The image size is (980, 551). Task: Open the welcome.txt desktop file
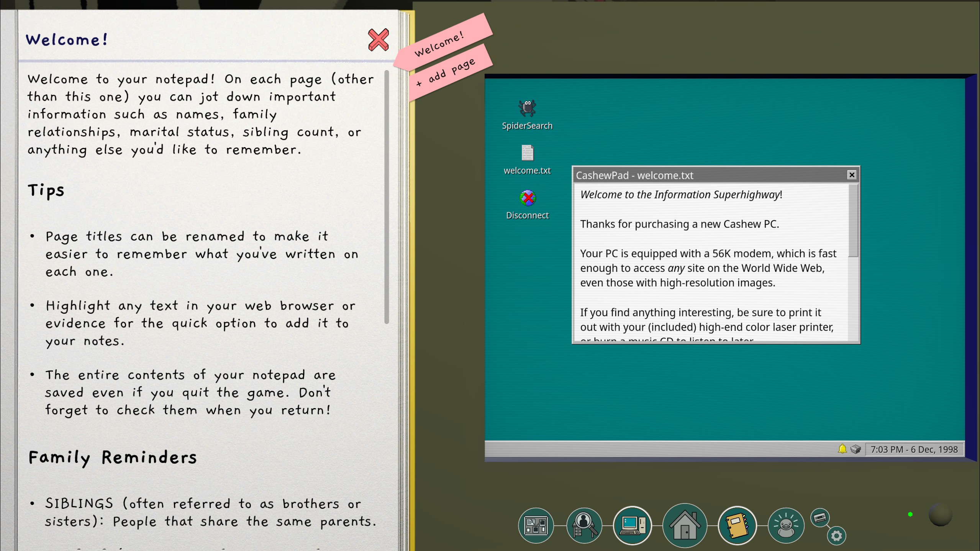tap(527, 154)
